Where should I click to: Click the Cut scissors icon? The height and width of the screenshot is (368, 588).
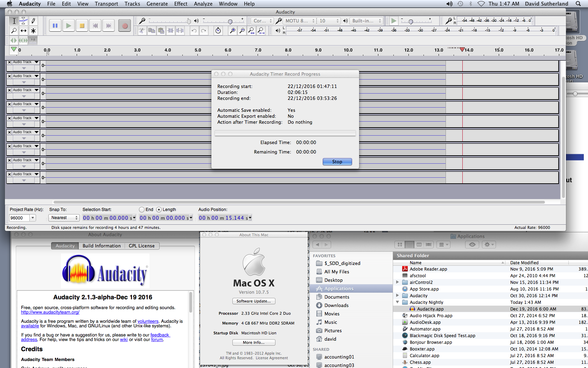[142, 31]
